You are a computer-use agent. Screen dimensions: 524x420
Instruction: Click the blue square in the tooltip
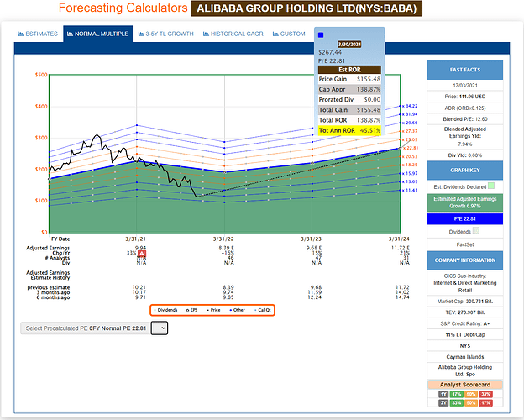coord(321,34)
